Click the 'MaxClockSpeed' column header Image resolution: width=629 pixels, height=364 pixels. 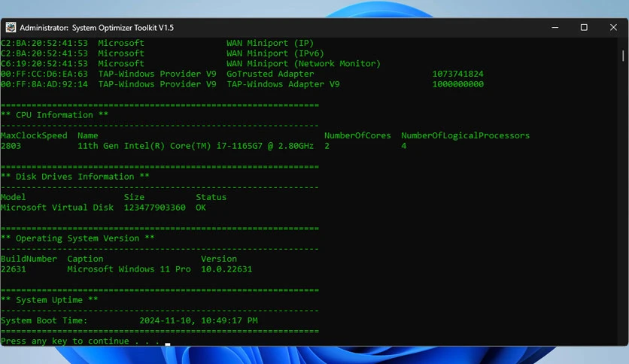point(34,135)
